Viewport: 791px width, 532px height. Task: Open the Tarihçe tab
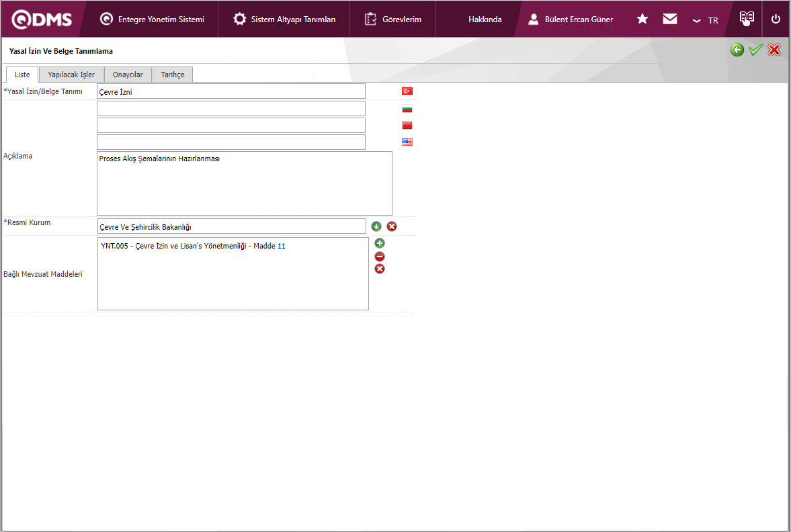tap(173, 75)
